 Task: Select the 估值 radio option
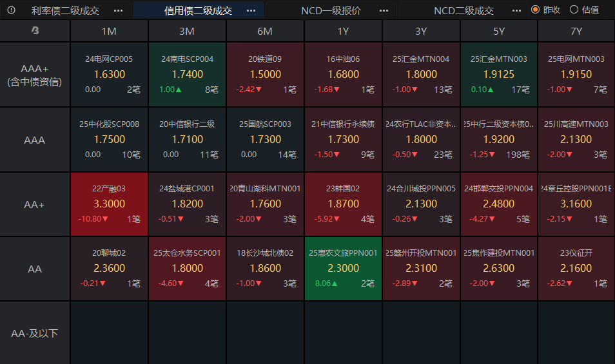tap(585, 10)
